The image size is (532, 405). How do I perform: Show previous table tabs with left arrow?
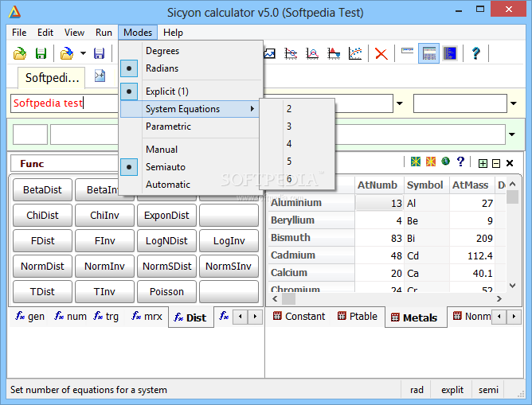tap(499, 317)
